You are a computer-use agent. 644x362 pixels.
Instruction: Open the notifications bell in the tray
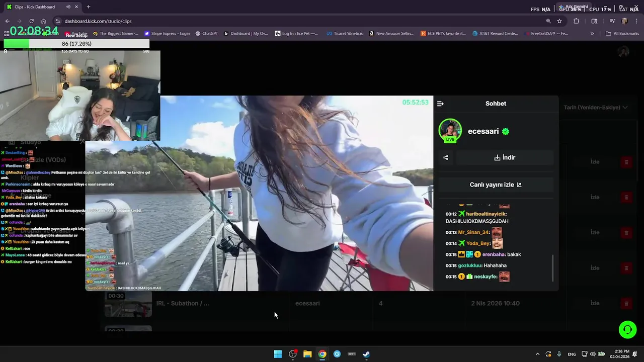(x=635, y=354)
